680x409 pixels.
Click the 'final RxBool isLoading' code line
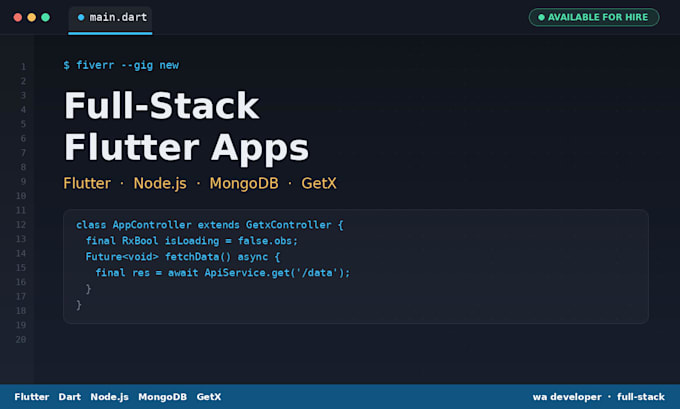(x=192, y=241)
